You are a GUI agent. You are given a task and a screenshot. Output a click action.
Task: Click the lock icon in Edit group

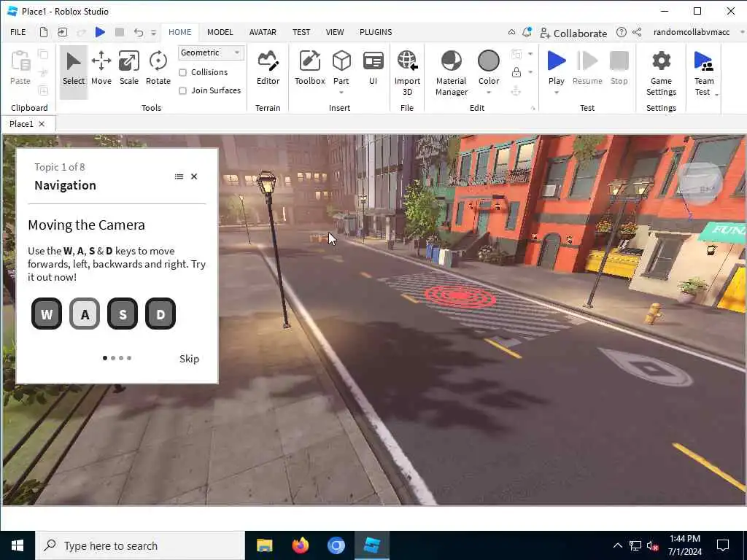(x=516, y=72)
